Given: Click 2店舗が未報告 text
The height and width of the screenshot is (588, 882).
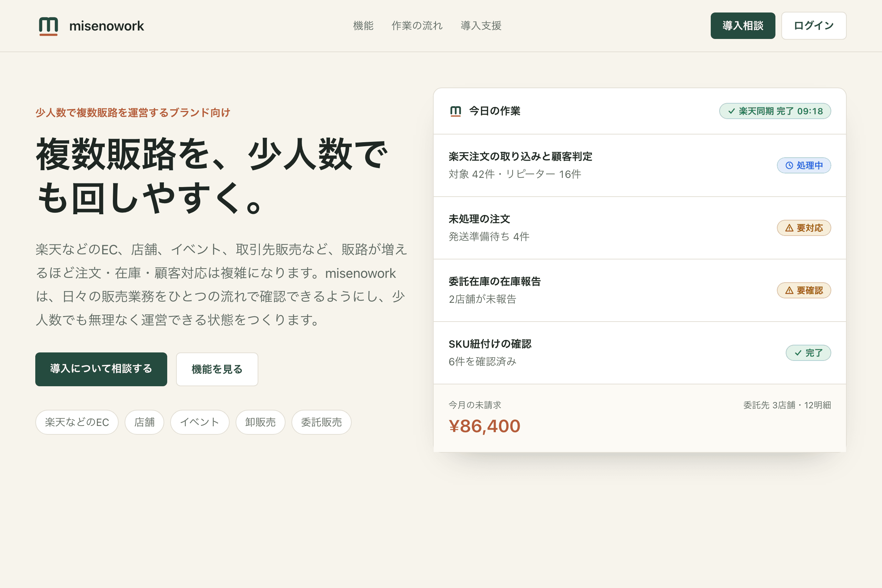Looking at the screenshot, I should [482, 299].
